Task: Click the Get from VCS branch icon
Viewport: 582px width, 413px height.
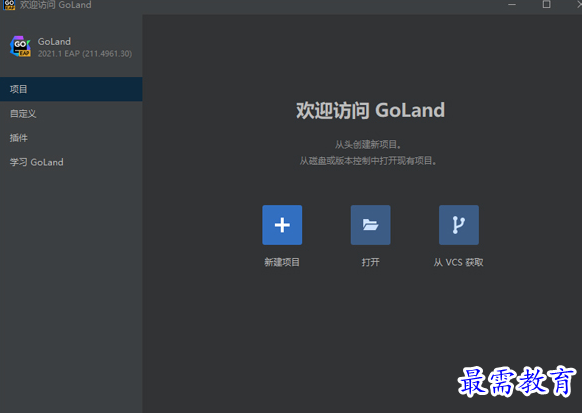Action: coord(459,225)
